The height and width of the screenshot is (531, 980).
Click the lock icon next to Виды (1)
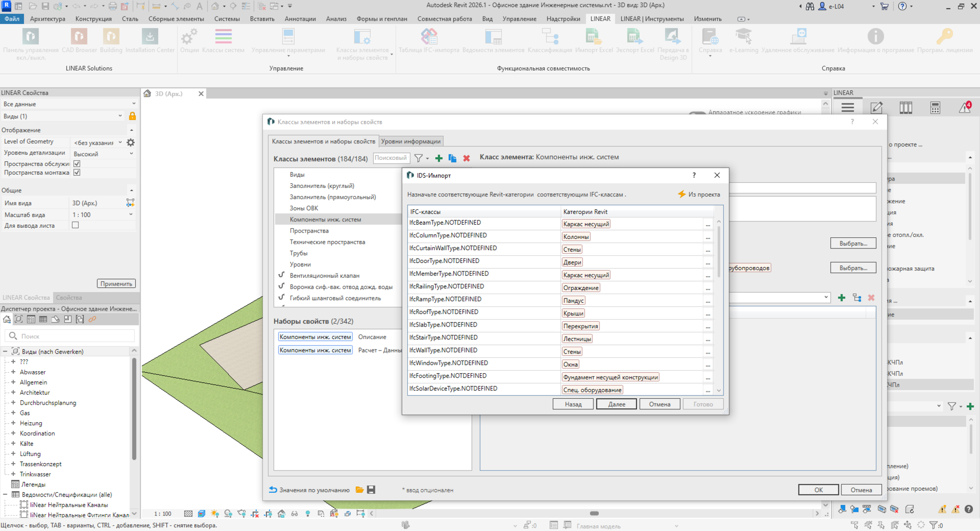[132, 116]
